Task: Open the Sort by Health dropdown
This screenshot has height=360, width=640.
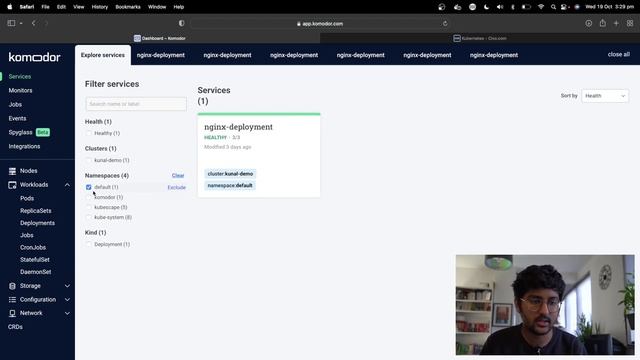Action: (x=605, y=96)
